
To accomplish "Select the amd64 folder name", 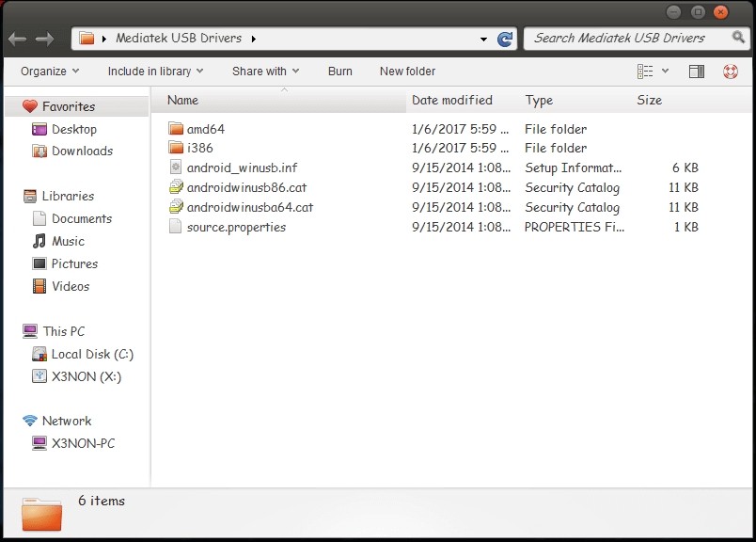I will click(206, 129).
